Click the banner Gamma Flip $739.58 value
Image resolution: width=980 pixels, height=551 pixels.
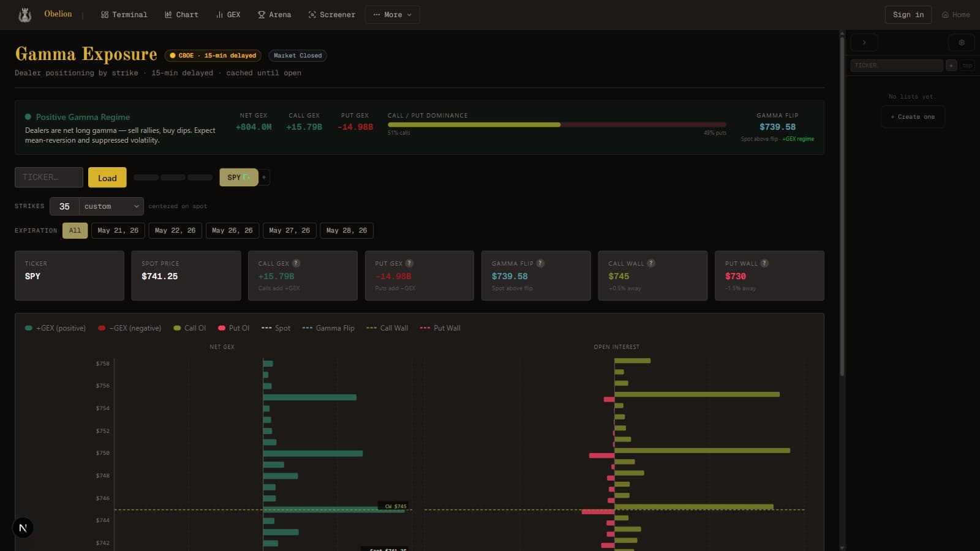[x=777, y=127]
